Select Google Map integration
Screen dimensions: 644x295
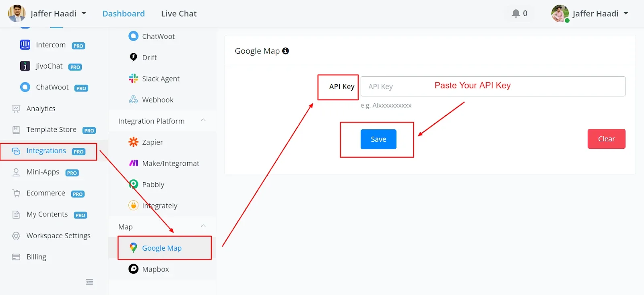pos(162,248)
